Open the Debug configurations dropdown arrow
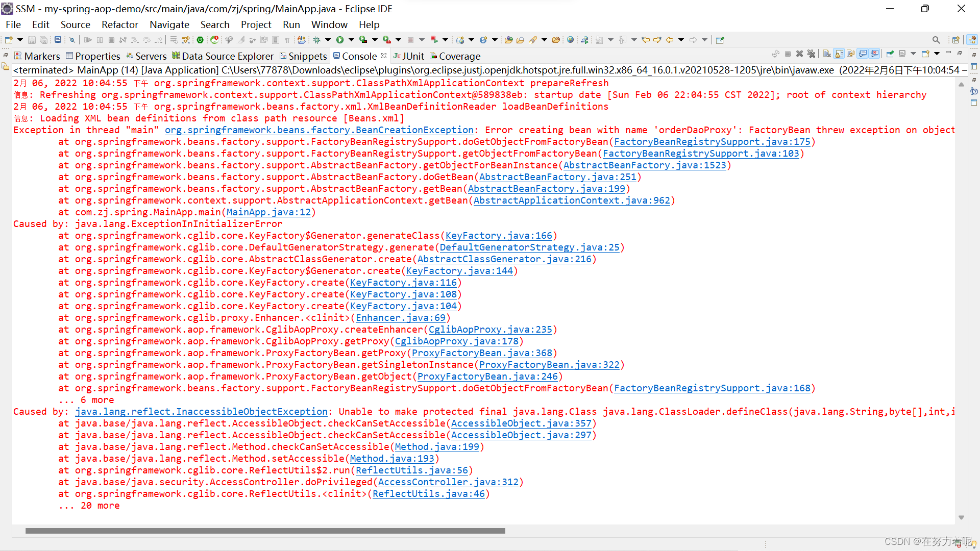980x551 pixels. pos(328,40)
